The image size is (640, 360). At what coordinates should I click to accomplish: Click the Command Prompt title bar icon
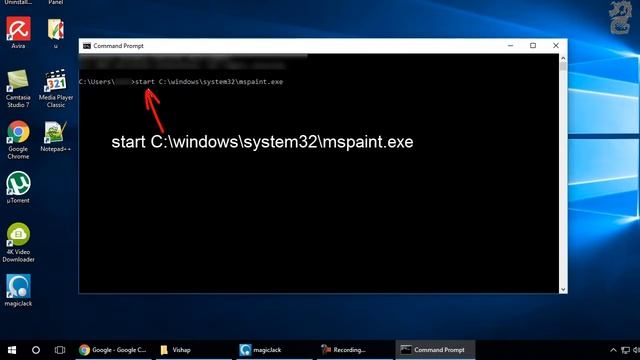87,46
